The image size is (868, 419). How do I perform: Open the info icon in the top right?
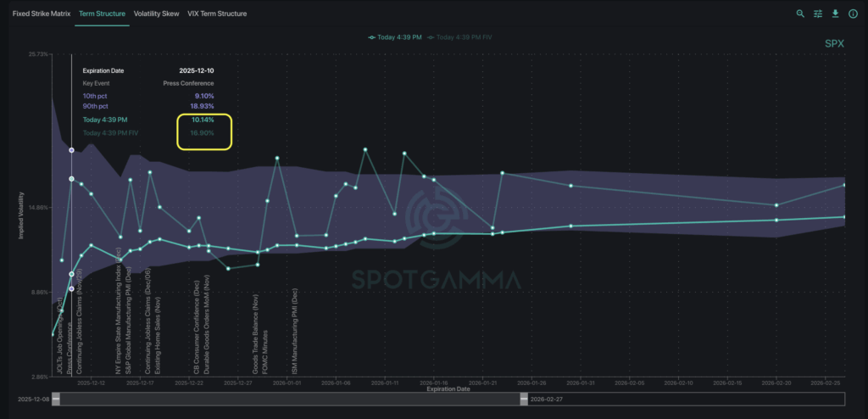(x=854, y=14)
